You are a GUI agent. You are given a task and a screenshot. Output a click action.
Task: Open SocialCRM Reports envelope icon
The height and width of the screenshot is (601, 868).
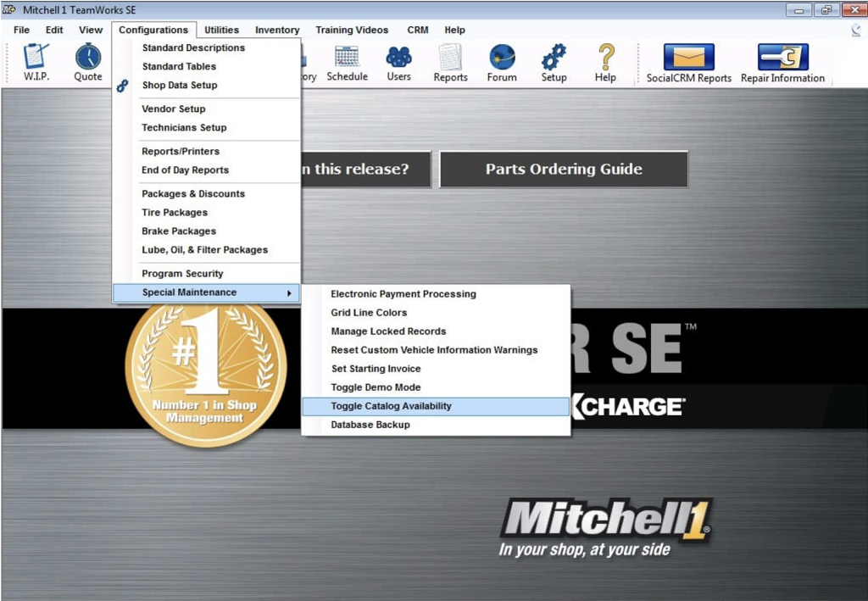tap(688, 63)
